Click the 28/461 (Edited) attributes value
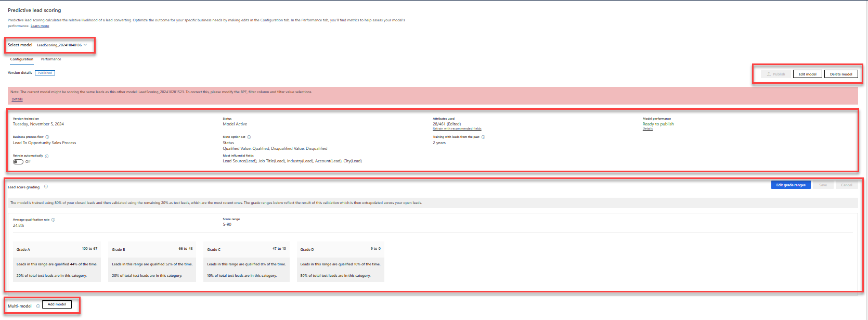 447,124
